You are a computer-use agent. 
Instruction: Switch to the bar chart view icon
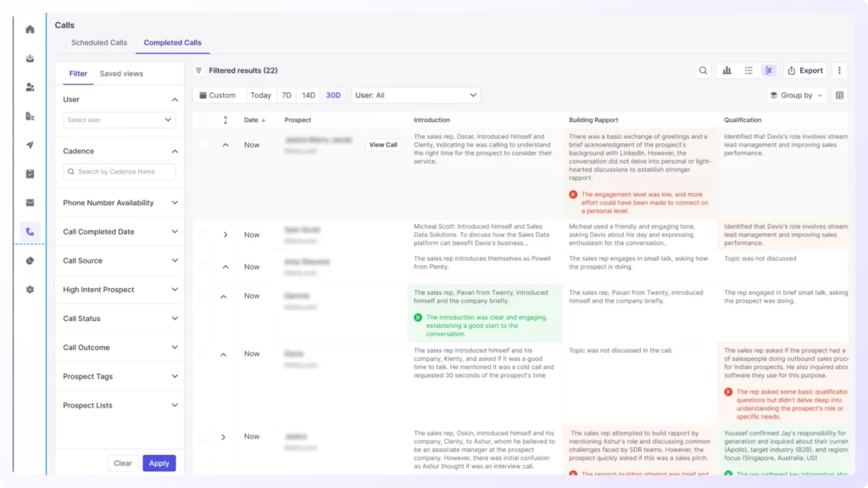(x=727, y=70)
